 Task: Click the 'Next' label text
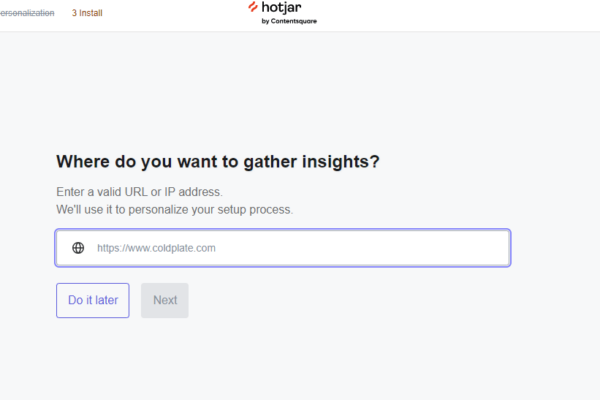click(165, 300)
